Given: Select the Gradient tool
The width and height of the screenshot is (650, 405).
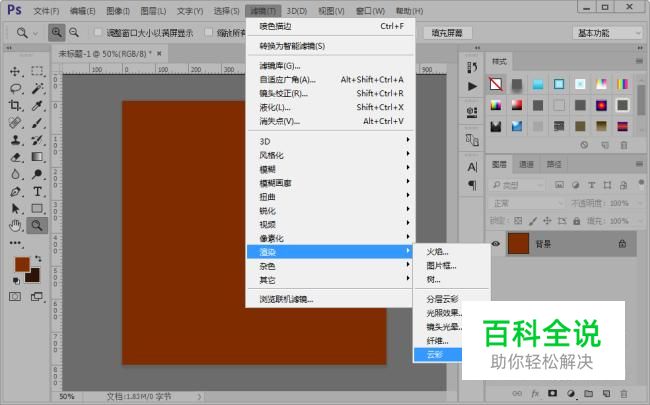Looking at the screenshot, I should [37, 157].
